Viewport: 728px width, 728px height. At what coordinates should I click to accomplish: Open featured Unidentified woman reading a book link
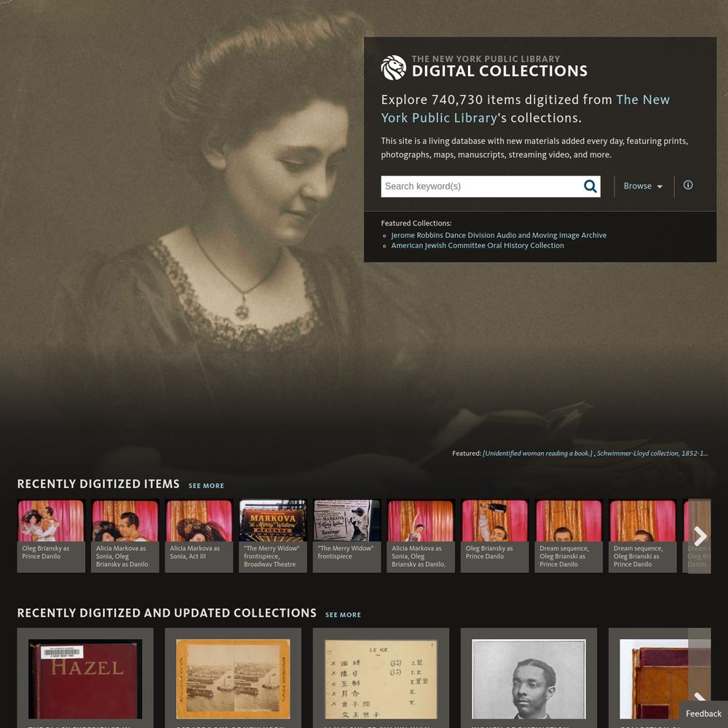tap(538, 453)
